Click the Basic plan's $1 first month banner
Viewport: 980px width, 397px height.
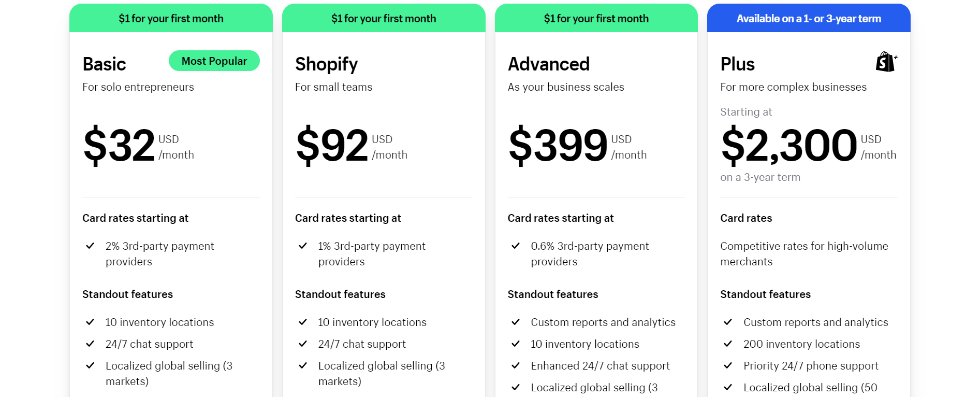(x=171, y=19)
